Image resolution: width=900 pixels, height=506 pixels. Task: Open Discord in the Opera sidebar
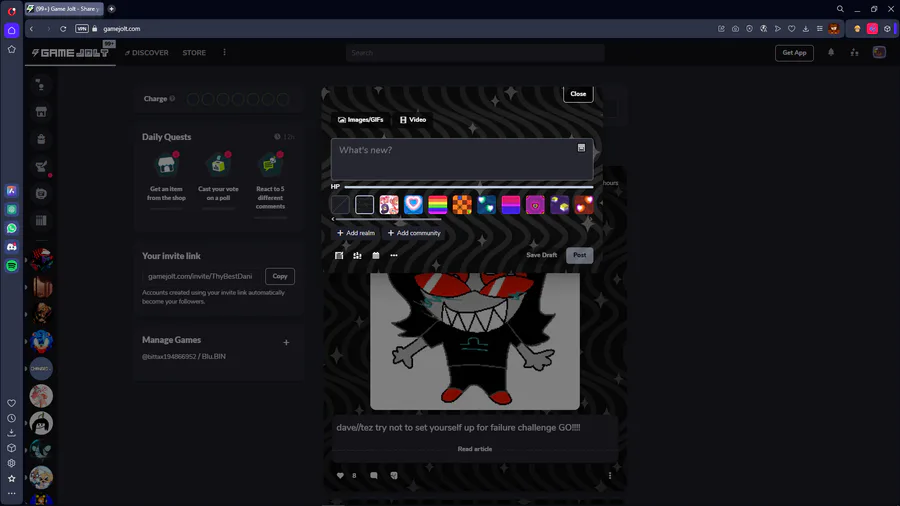click(11, 247)
